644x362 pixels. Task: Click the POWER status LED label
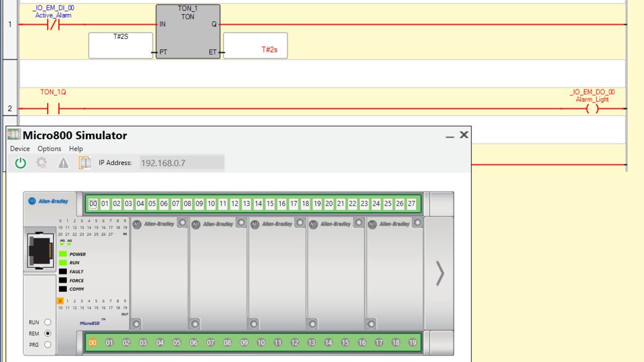[77, 254]
